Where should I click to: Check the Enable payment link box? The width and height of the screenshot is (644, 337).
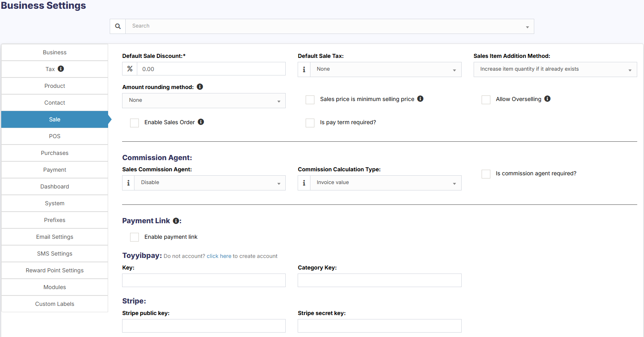(x=134, y=237)
